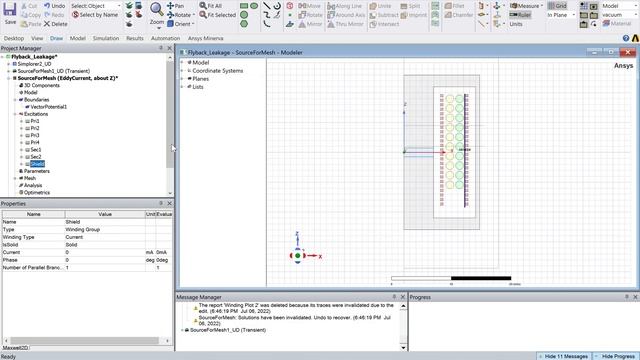Open the Rotate dropdown arrow
Screen dimensions: 640x360
[193, 15]
